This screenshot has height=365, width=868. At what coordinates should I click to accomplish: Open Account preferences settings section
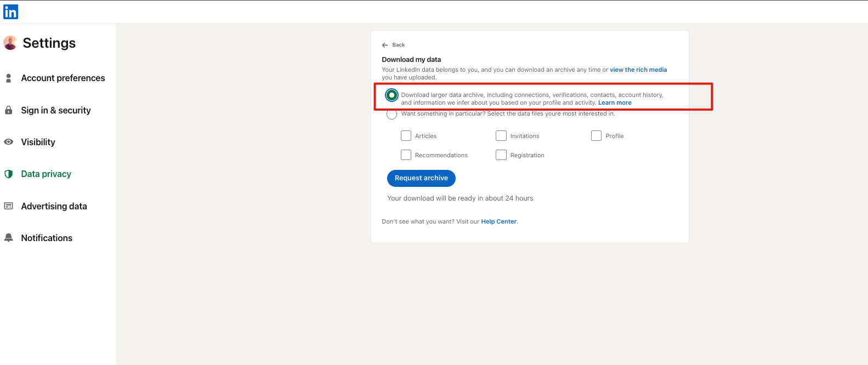coord(63,78)
